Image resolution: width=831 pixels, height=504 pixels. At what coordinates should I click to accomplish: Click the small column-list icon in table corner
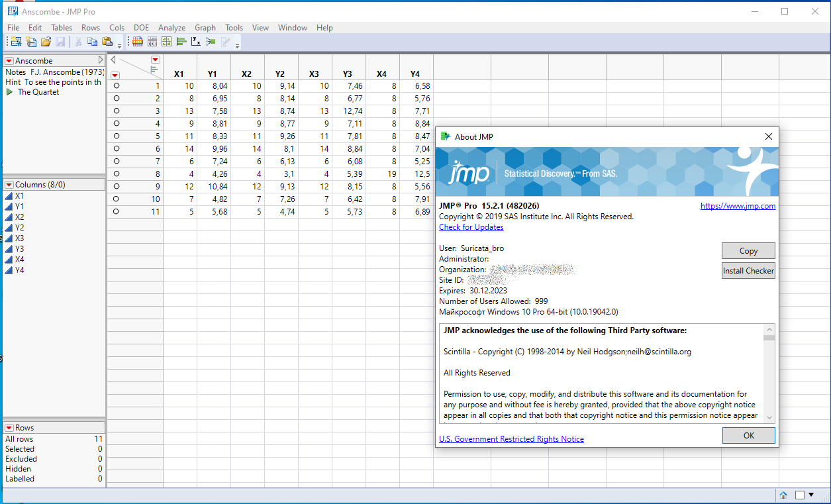(154, 70)
